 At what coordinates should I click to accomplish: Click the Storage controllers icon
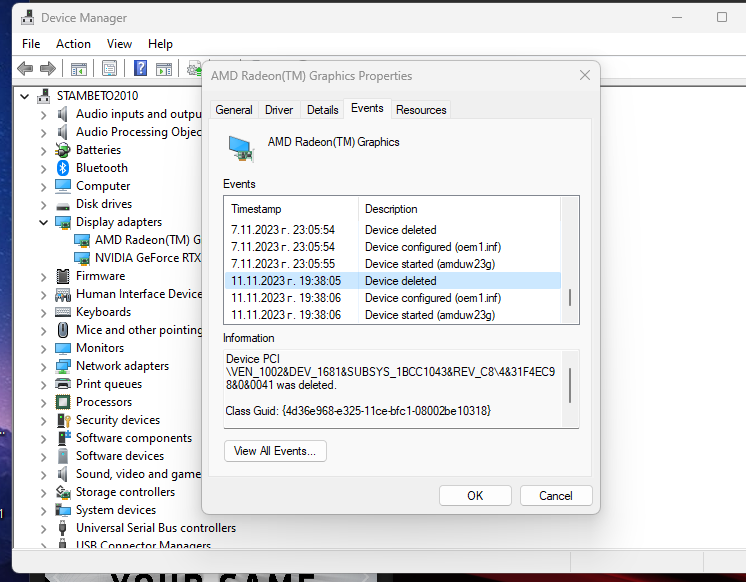coord(63,492)
